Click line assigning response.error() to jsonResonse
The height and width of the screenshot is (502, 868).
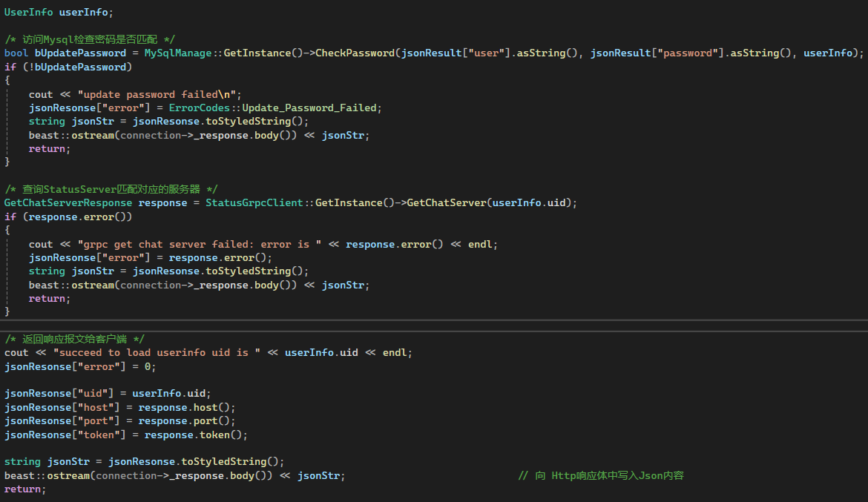(x=151, y=258)
